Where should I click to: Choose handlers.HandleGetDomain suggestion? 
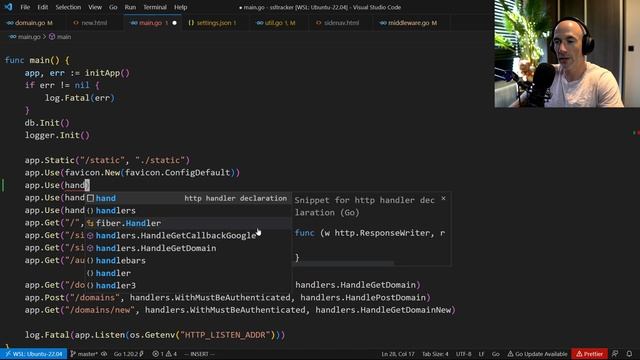[x=188, y=248]
